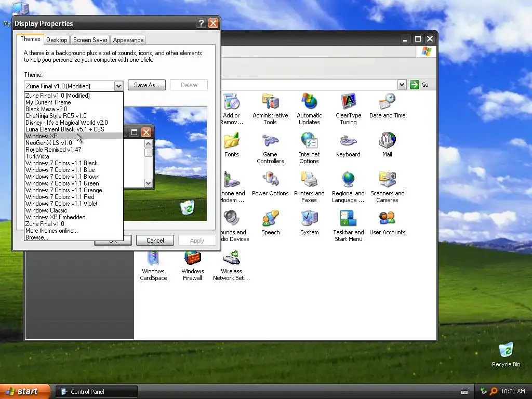Click the sample window theme preview image

(165, 164)
